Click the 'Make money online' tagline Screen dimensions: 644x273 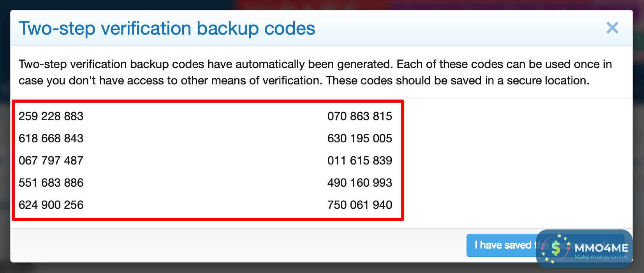(x=601, y=257)
